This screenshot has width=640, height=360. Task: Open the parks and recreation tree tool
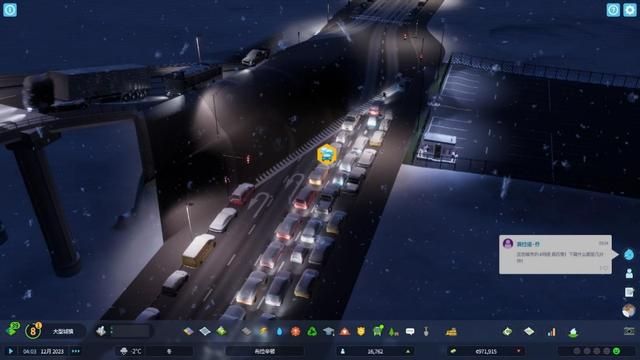(x=393, y=331)
